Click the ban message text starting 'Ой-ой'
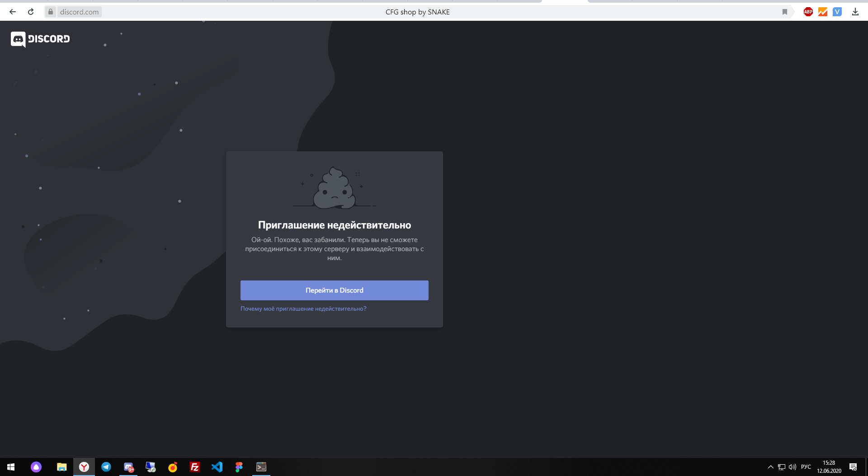Screen dimensions: 868x476 pos(335,249)
